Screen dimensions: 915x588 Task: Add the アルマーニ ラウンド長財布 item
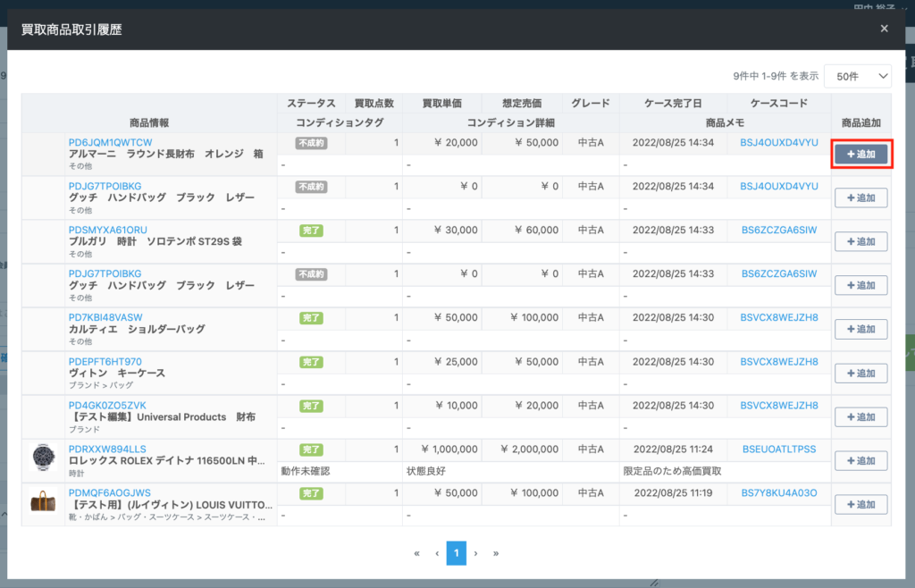tap(860, 155)
